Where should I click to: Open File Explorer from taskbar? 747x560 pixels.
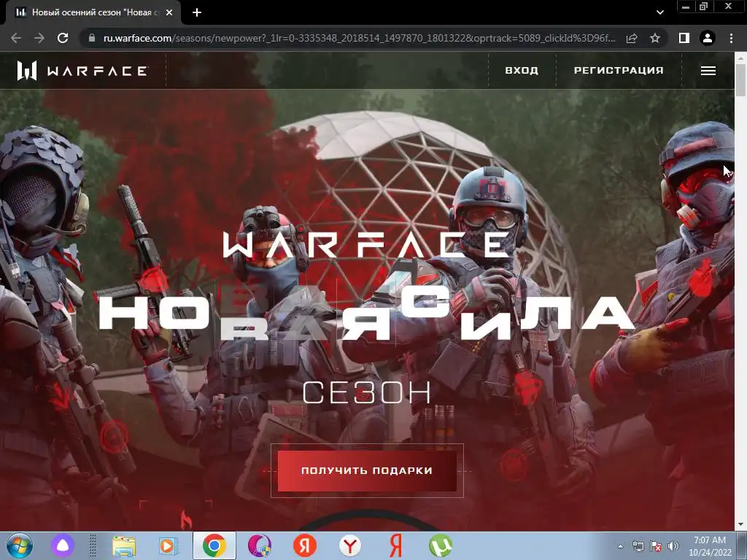pyautogui.click(x=124, y=545)
